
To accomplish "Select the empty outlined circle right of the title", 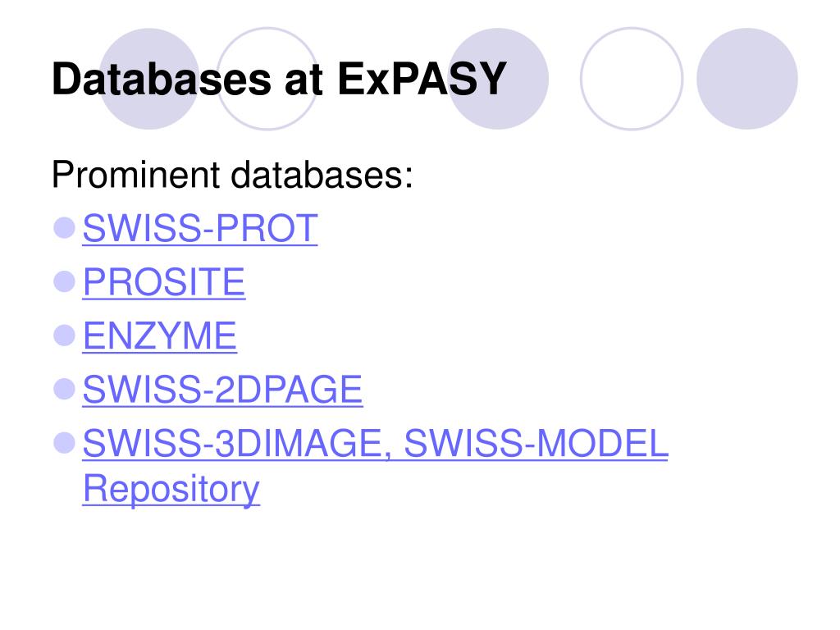I will [x=632, y=79].
